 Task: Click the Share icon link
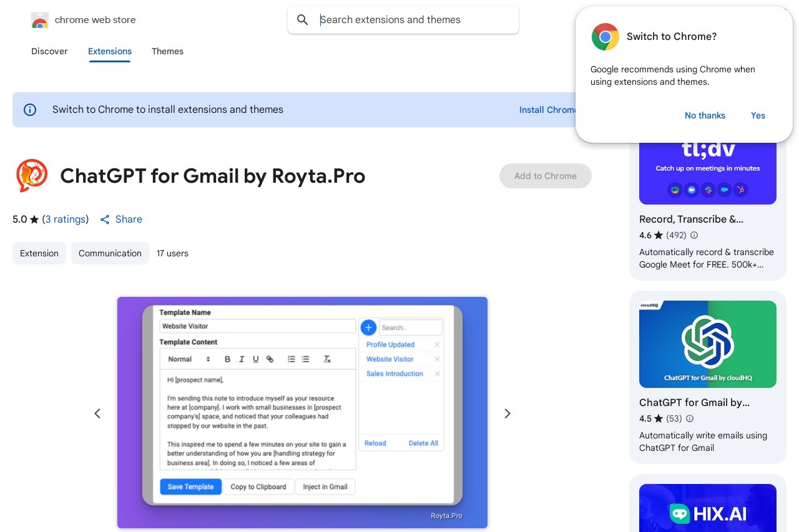tap(121, 220)
